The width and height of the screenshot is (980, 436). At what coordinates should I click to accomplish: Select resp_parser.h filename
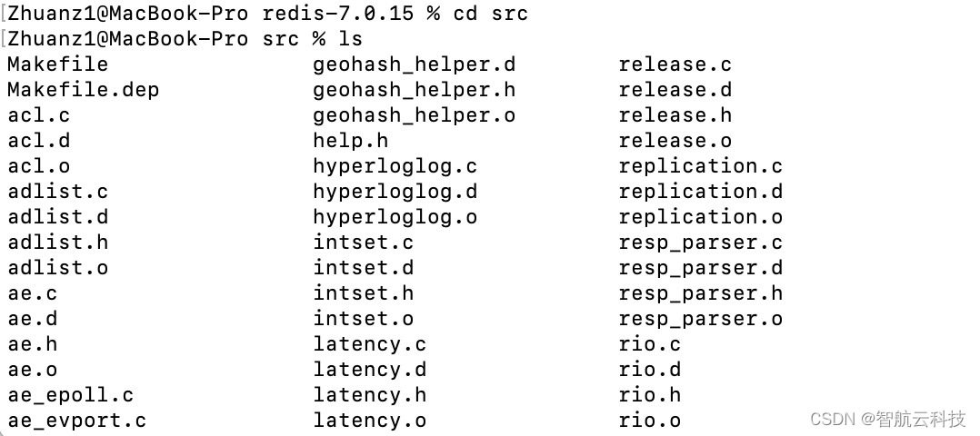tap(701, 293)
